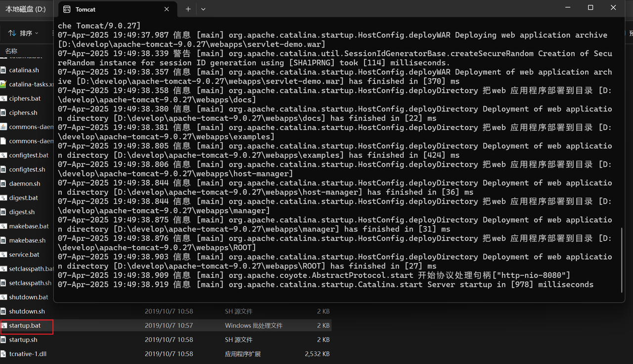Click the 名称 column header in Explorer
Viewport: 633px width, 364px height.
[11, 51]
